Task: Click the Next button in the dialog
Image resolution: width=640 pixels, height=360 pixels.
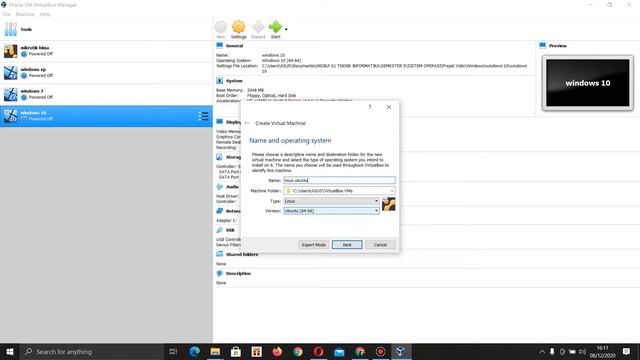Action: (x=347, y=244)
